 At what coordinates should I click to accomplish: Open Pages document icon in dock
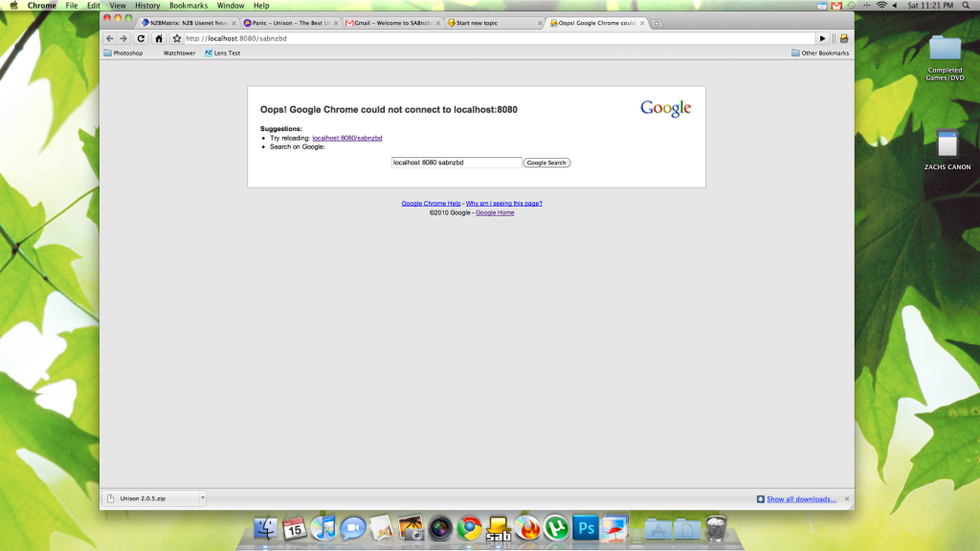[x=382, y=528]
